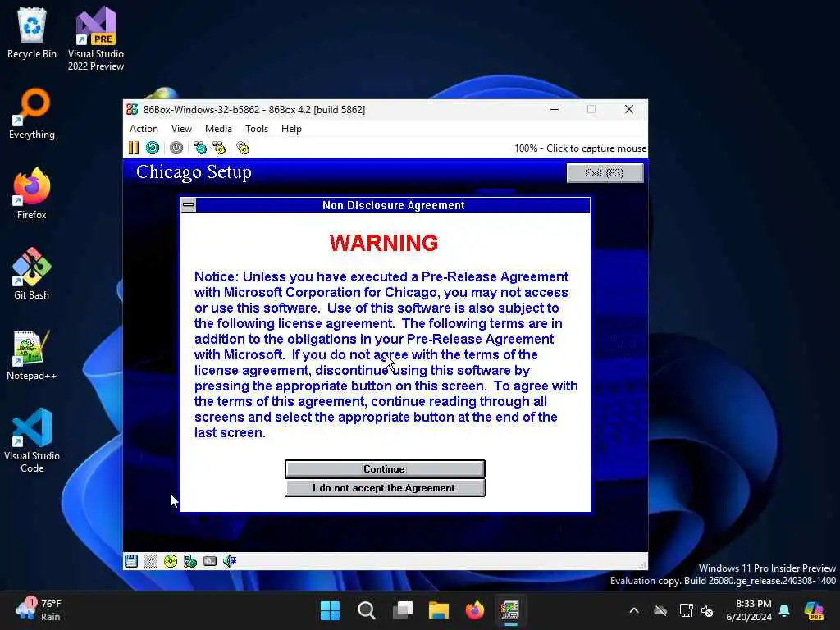Open the clock showing 8:33 PM
The height and width of the screenshot is (630, 840).
click(749, 610)
